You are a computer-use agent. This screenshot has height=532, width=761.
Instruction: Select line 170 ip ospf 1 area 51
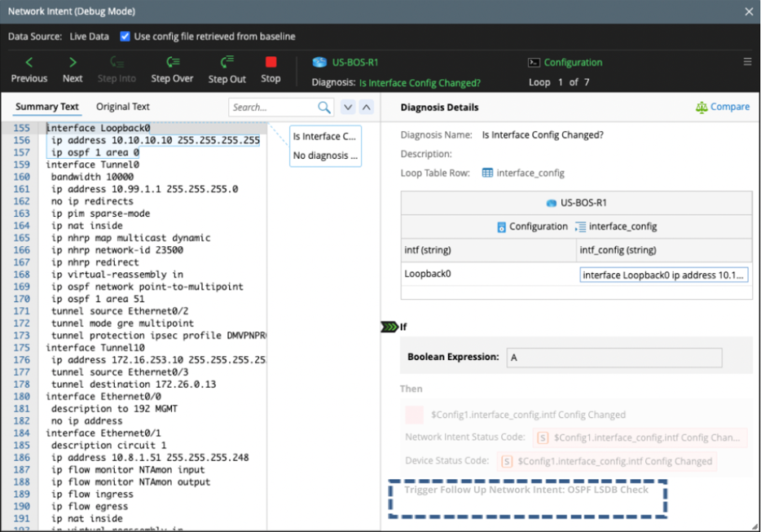point(98,299)
